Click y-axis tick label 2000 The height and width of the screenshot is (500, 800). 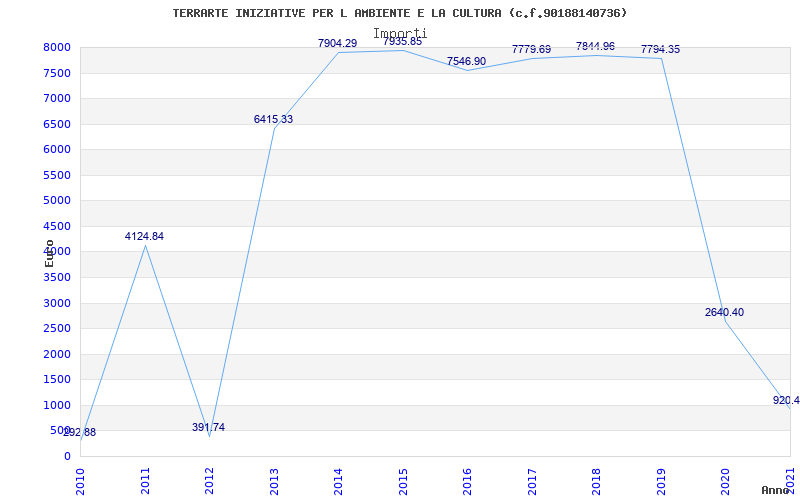tap(57, 355)
